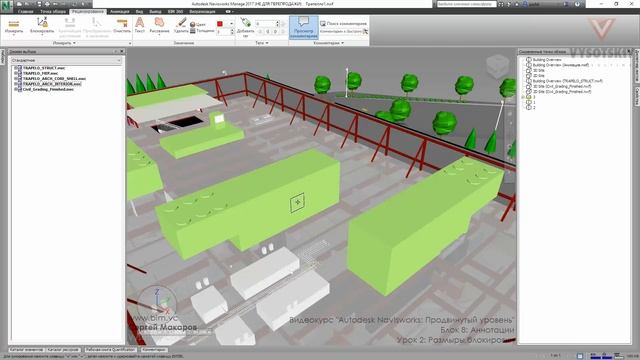
Task: Select the Text (Текст) redline tool
Action: pos(140,25)
